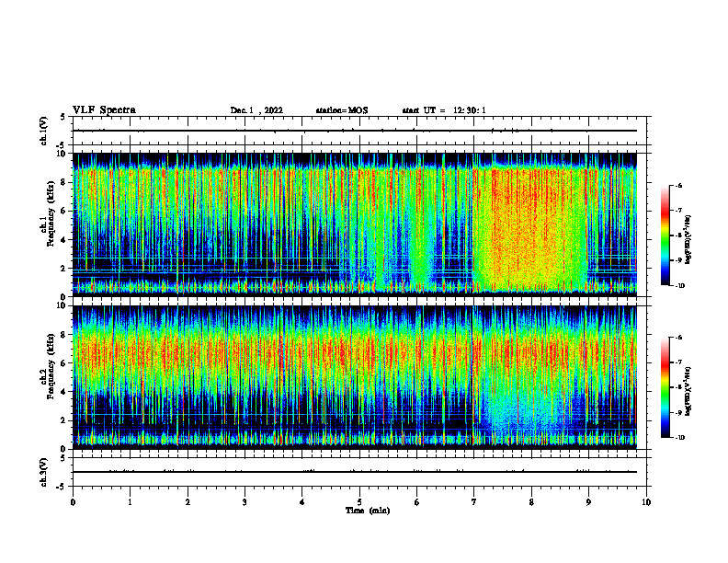This screenshot has width=728, height=563.
Task: Click the "Time (min)" axis label
Action: coord(368,511)
